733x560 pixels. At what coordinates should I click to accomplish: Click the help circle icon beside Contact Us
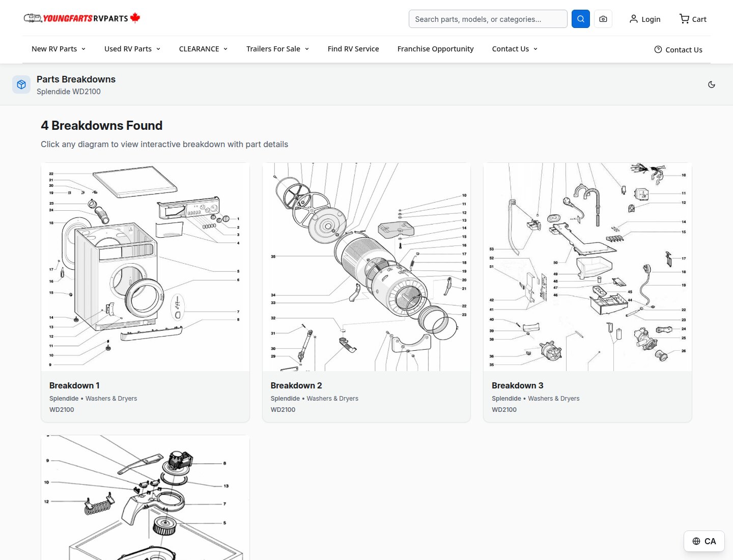tap(658, 49)
